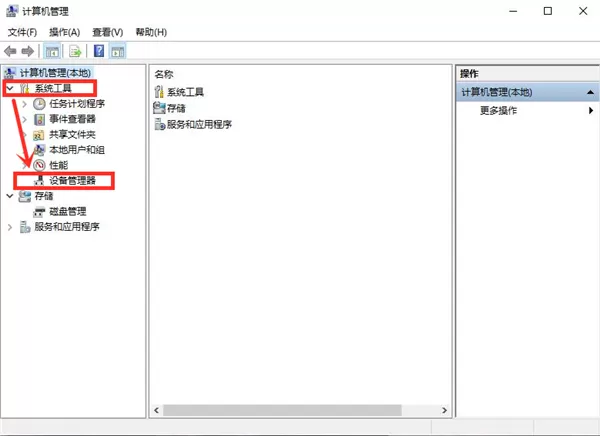Open 更多操作 in the actions pane
The image size is (600, 436).
pos(498,111)
